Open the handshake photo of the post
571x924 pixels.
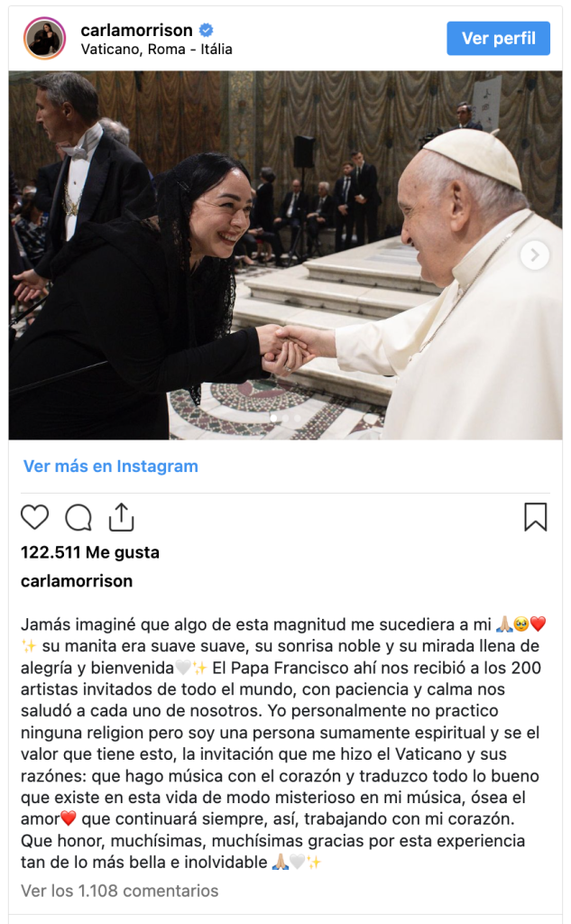(285, 255)
